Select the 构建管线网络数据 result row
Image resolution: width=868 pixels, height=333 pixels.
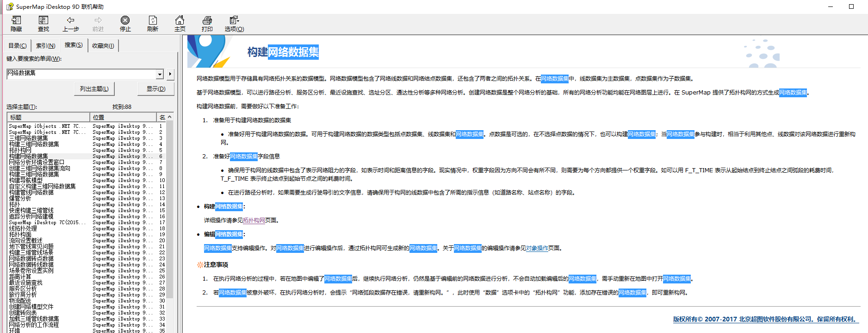(87, 192)
